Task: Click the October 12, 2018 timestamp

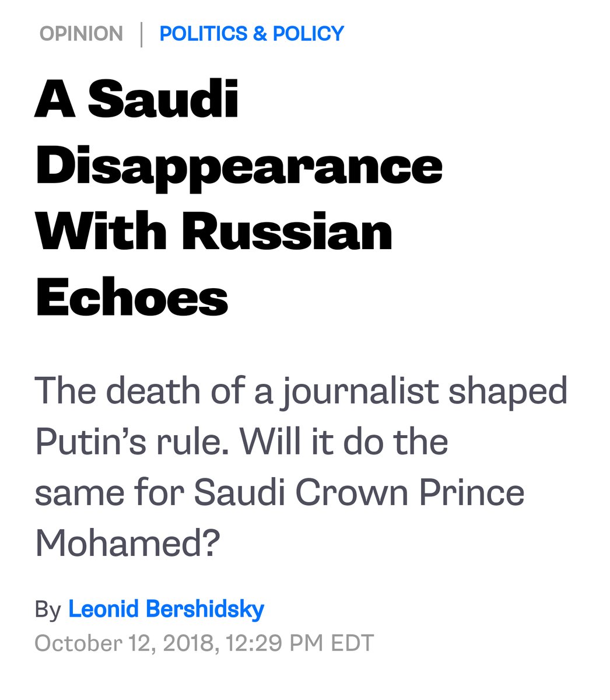Action: [x=204, y=643]
